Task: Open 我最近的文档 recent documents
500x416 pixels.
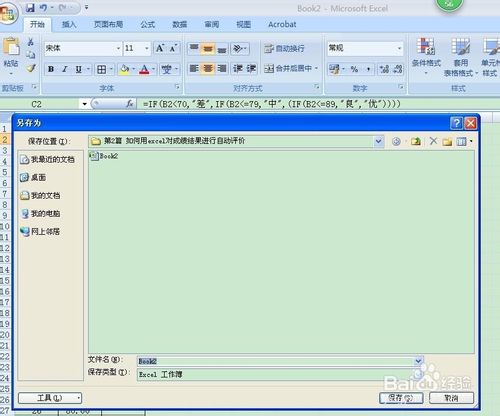Action: click(x=47, y=160)
